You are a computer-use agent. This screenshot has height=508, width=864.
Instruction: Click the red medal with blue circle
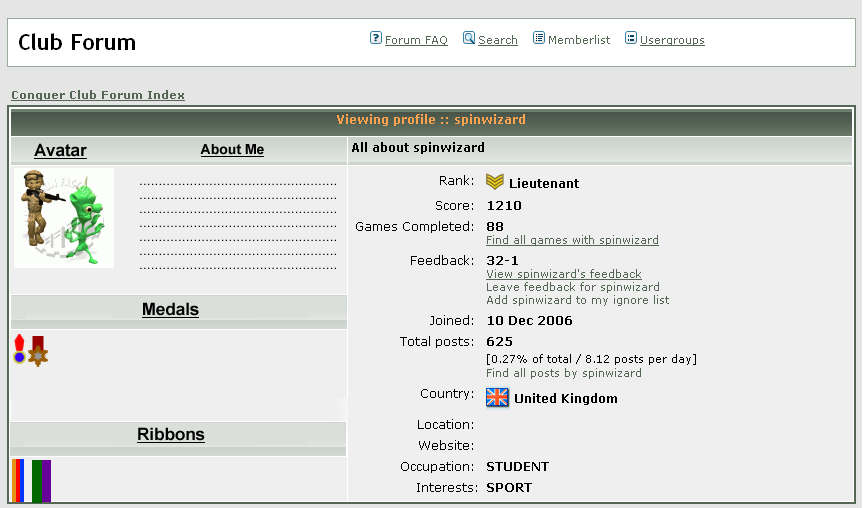[x=19, y=349]
